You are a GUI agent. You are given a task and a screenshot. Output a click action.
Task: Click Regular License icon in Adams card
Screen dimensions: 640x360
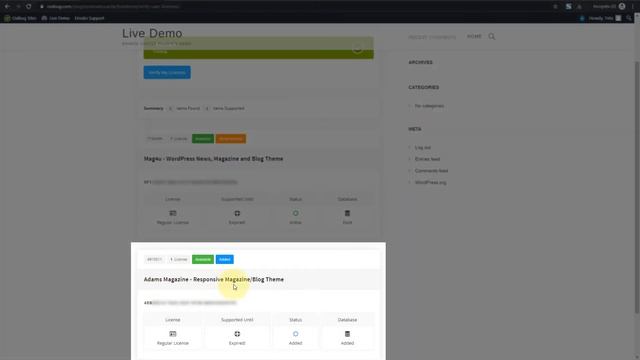tap(173, 334)
